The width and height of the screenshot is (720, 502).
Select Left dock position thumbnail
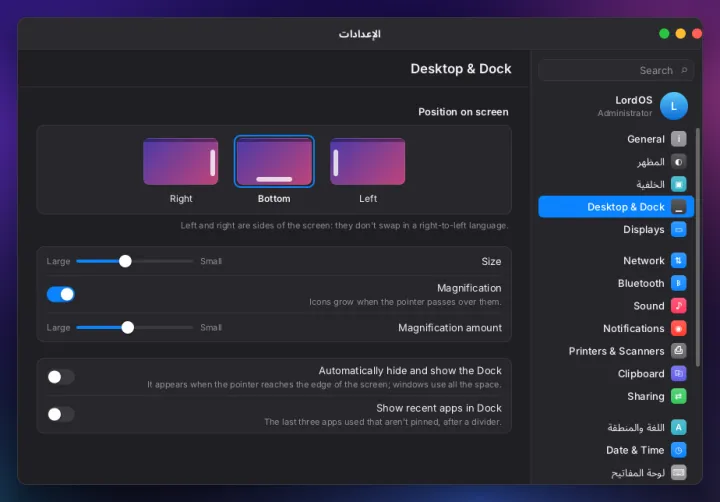(368, 162)
